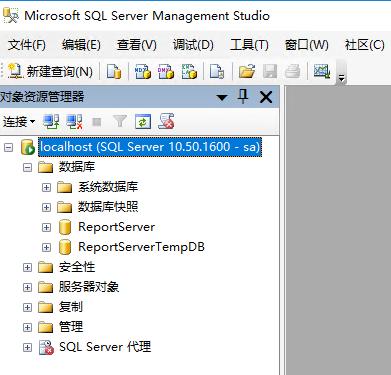Select the 安全性 tree item
The image size is (391, 375).
pyautogui.click(x=77, y=267)
